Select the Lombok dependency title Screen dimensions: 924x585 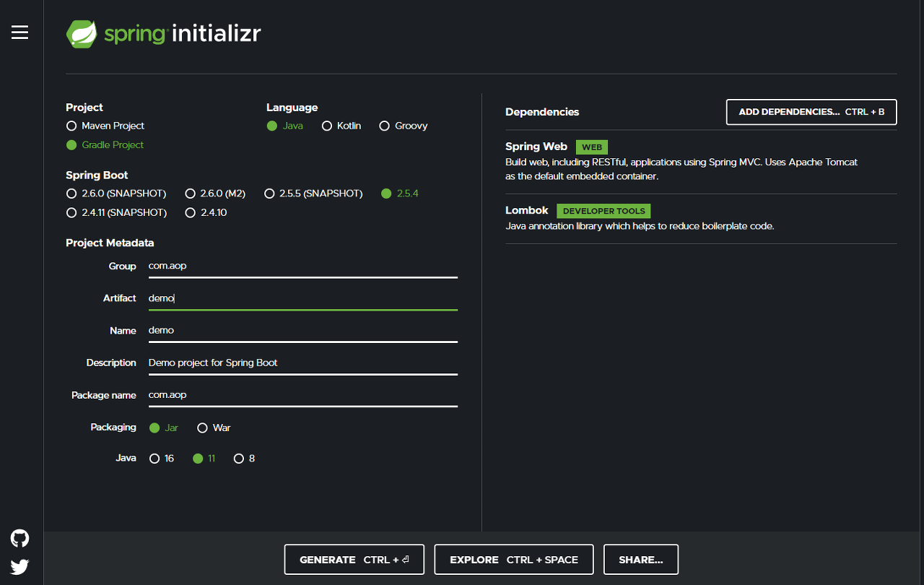coord(527,210)
